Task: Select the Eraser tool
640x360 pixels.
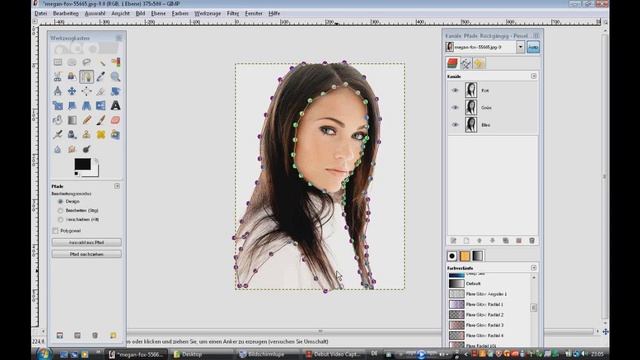Action: coord(116,120)
